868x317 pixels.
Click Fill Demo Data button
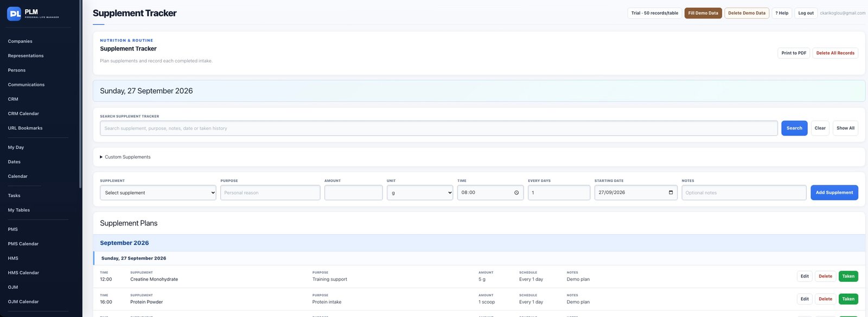click(x=703, y=13)
